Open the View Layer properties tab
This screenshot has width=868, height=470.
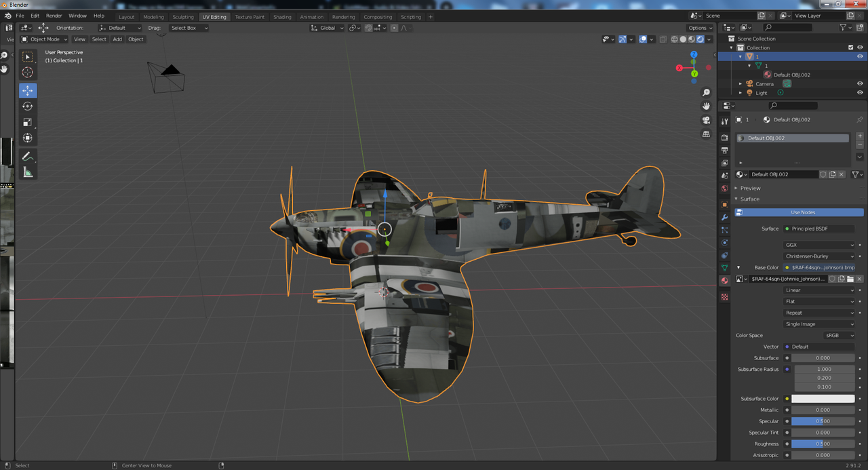tap(724, 163)
